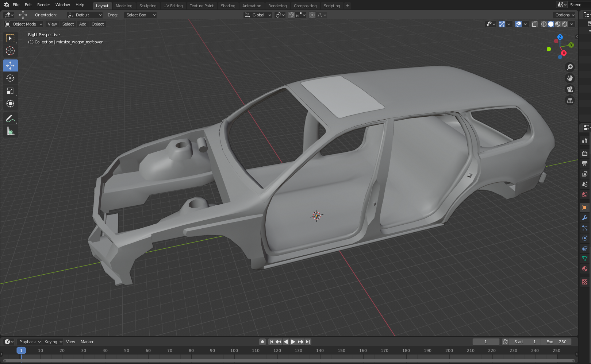Screen dimensions: 591x364
Task: Toggle X-ray view mode
Action: click(534, 24)
